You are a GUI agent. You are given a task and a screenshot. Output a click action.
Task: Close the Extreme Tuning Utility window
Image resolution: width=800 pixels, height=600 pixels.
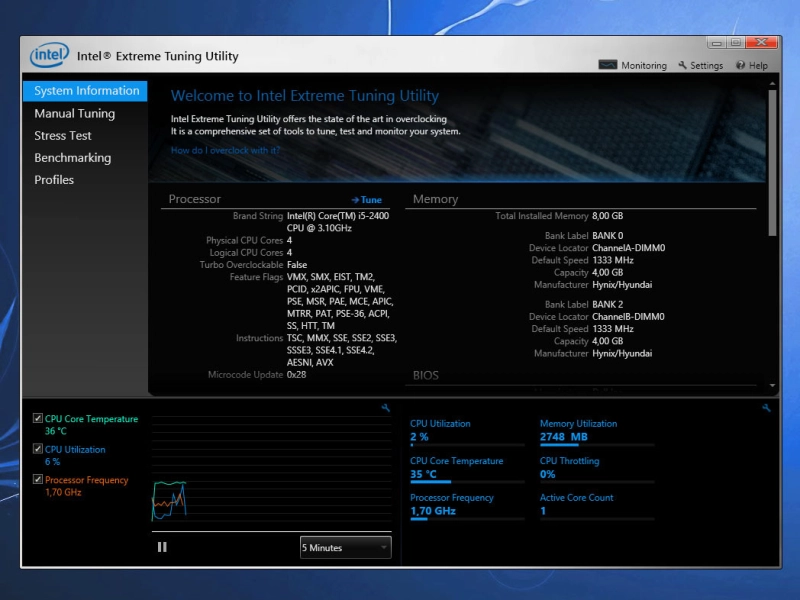pyautogui.click(x=761, y=42)
